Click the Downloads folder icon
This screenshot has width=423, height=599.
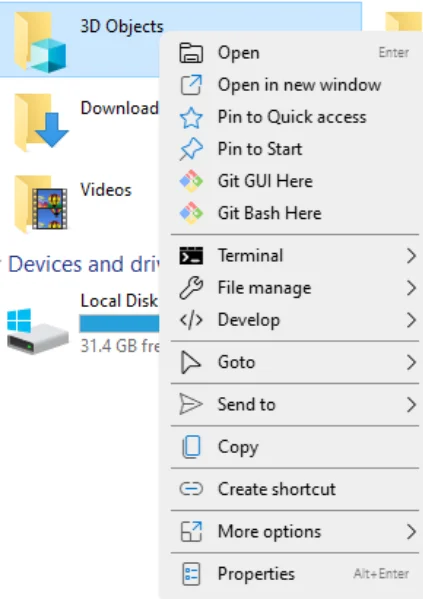41,122
